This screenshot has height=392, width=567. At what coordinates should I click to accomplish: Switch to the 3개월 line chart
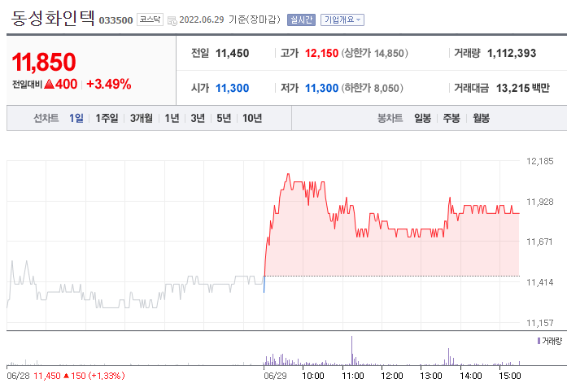point(142,118)
